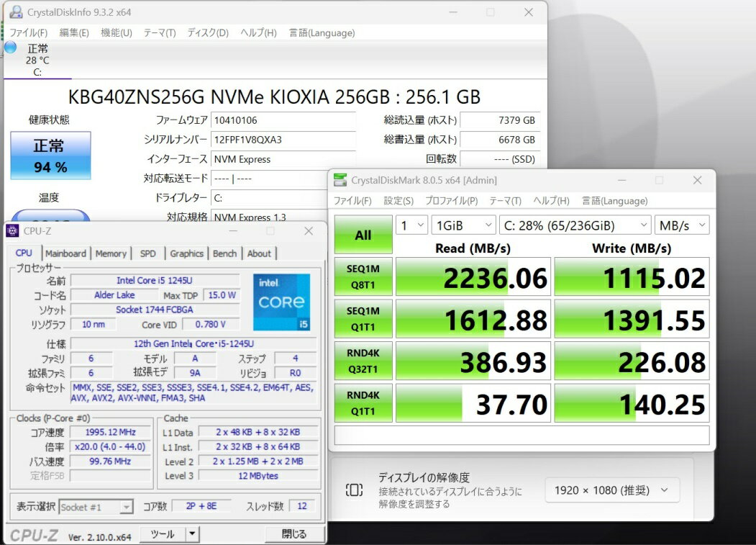Image resolution: width=756 pixels, height=545 pixels.
Task: Click the 正常 94 % health status box
Action: [50, 156]
